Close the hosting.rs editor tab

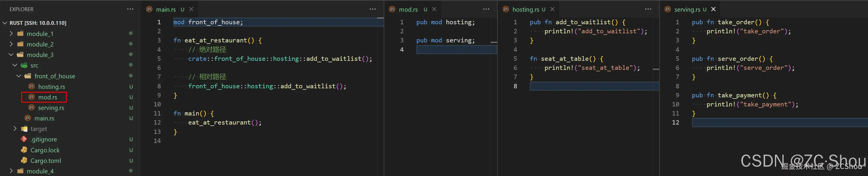[x=552, y=9]
